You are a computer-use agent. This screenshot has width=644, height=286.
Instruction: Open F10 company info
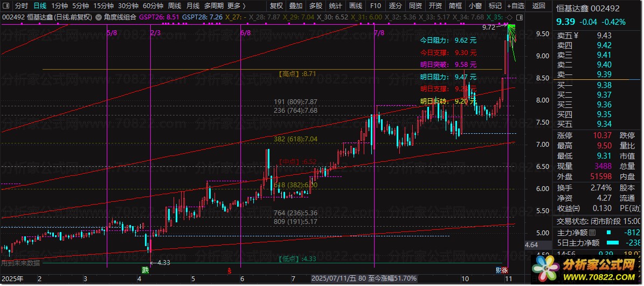pyautogui.click(x=376, y=6)
